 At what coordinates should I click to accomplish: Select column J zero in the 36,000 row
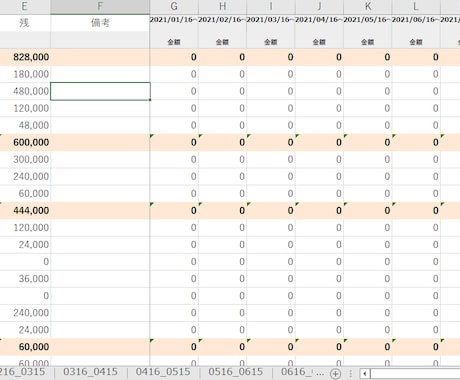click(319, 279)
